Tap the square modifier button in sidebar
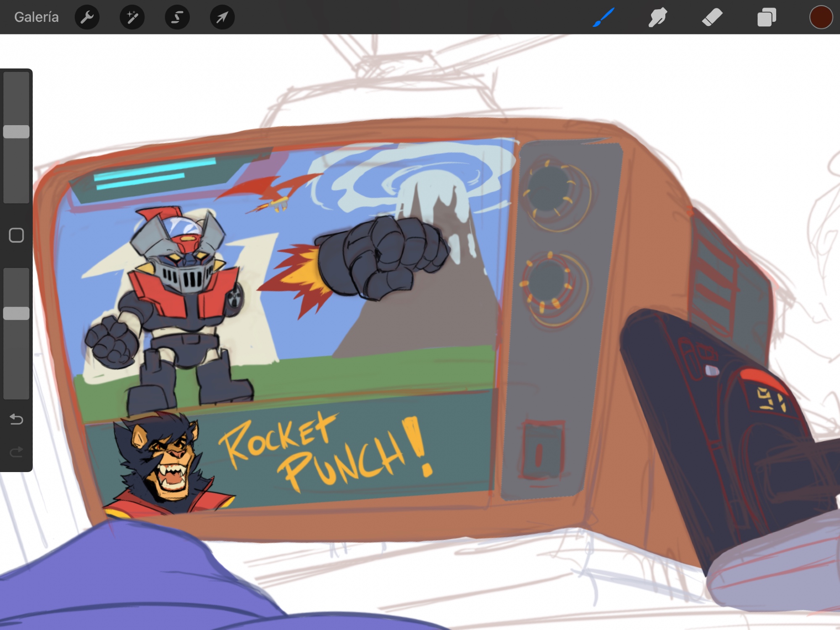 (16, 236)
